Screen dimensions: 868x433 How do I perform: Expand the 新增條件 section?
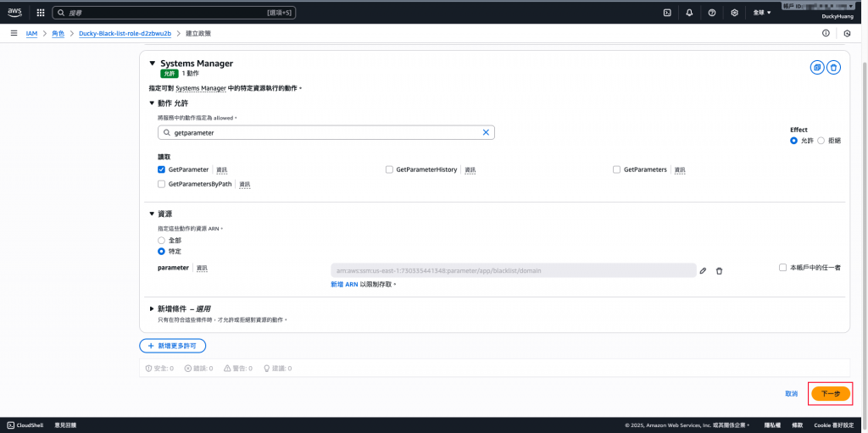153,308
